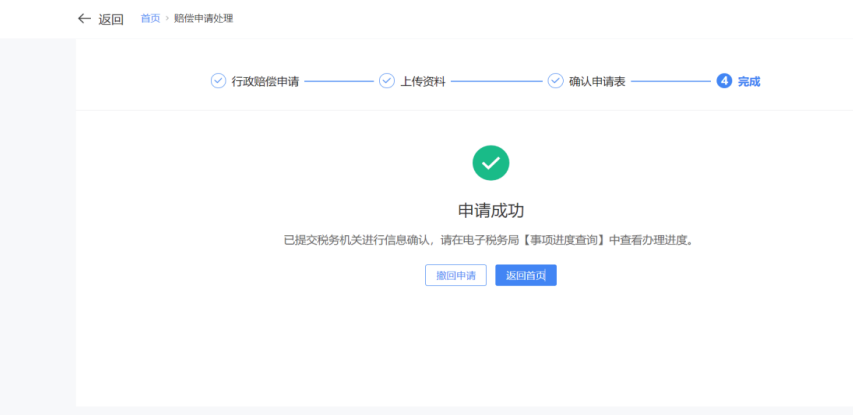
Task: Click the 申请成功 heading
Action: click(491, 210)
